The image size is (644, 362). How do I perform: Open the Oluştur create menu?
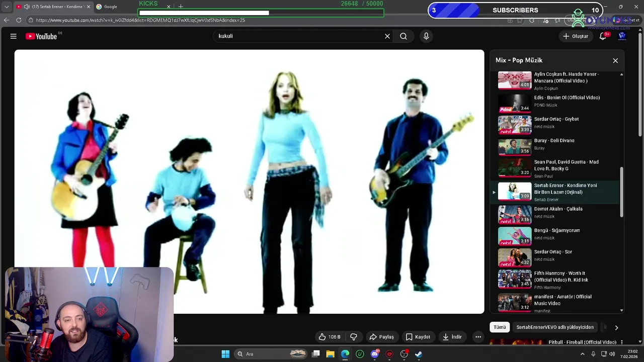click(x=575, y=36)
